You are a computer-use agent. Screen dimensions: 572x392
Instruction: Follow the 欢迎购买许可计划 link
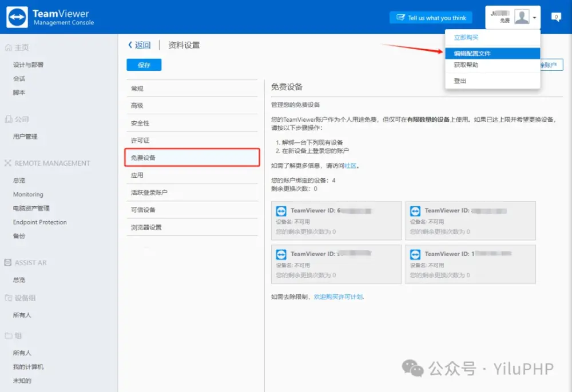[x=338, y=297]
